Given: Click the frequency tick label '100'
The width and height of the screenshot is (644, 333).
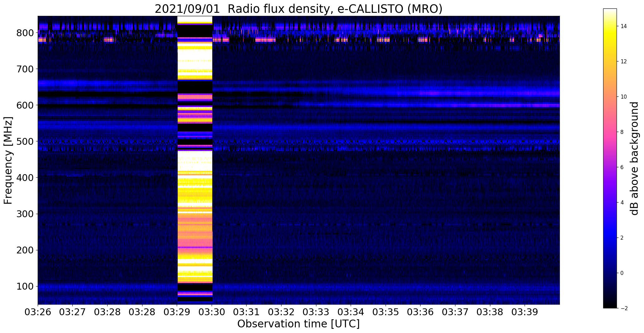Looking at the screenshot, I should (25, 286).
